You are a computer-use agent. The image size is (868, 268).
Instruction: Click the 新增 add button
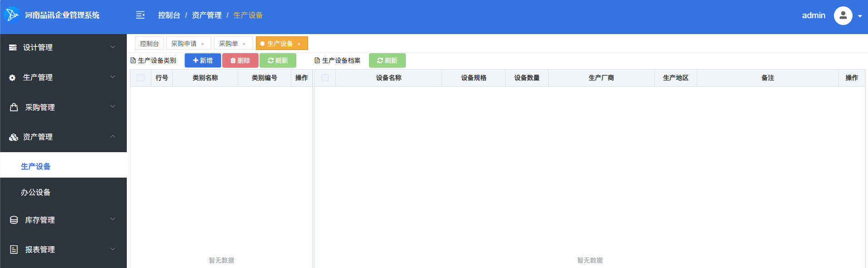point(203,60)
